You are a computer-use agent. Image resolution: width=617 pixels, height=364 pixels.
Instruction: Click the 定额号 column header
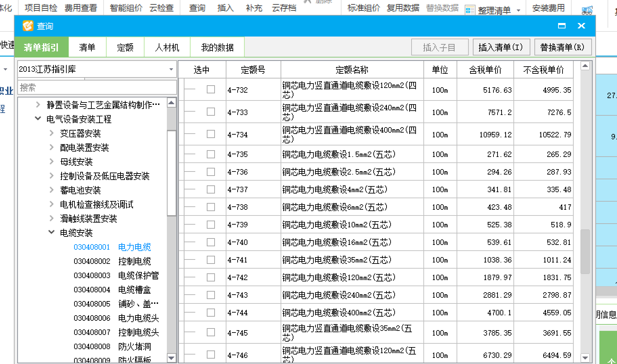click(x=253, y=70)
